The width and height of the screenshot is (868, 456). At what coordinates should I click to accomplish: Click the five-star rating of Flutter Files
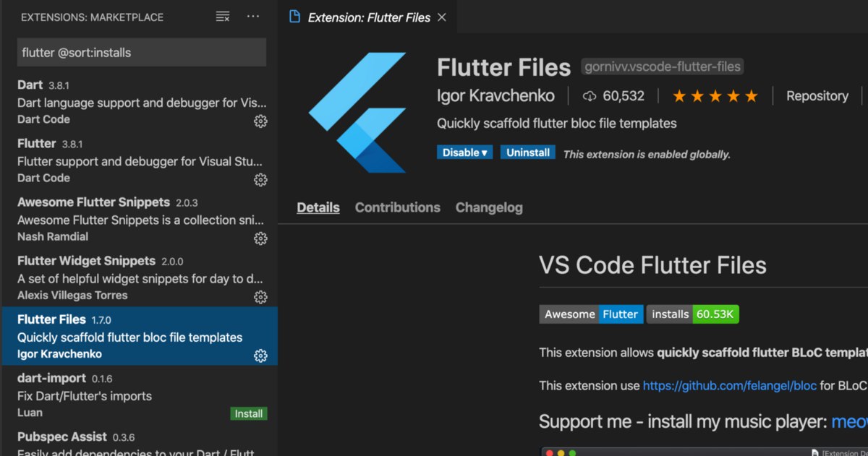715,96
